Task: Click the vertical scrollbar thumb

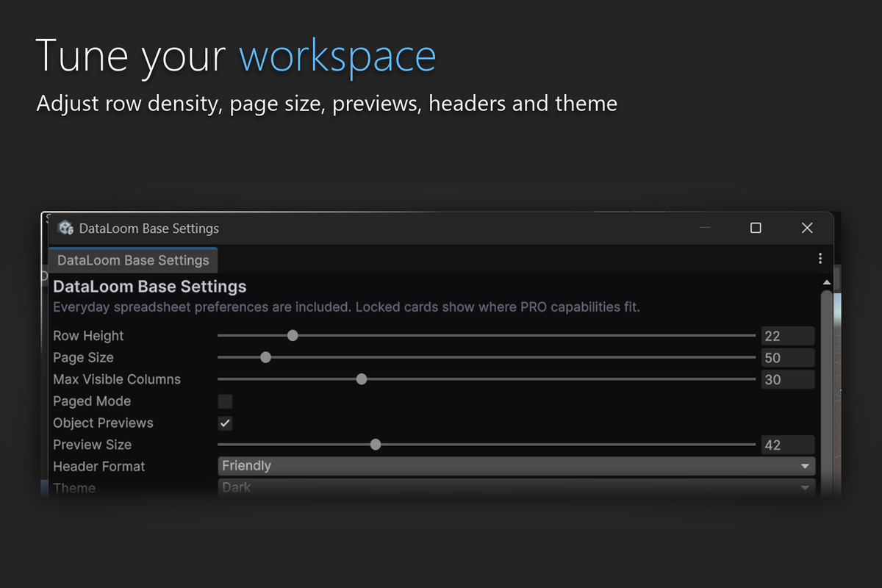Action: tap(827, 393)
